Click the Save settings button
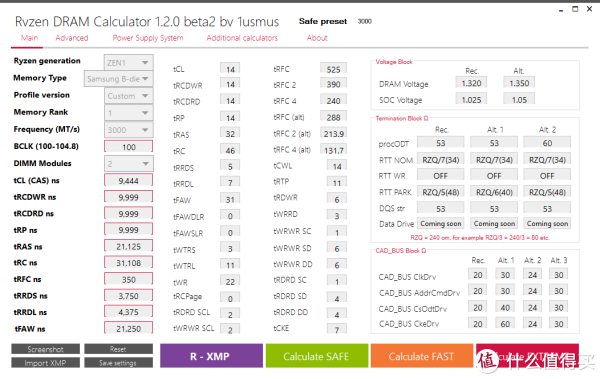Image resolution: width=600 pixels, height=379 pixels. 118,363
